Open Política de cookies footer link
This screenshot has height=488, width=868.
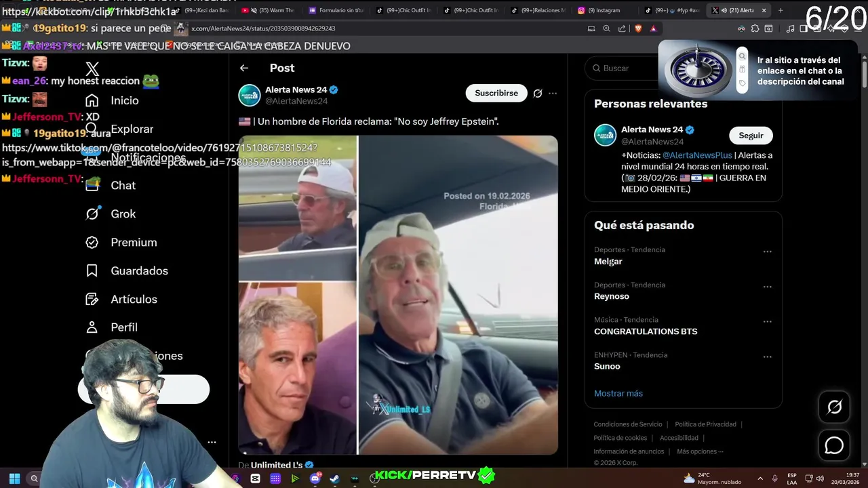coord(620,438)
